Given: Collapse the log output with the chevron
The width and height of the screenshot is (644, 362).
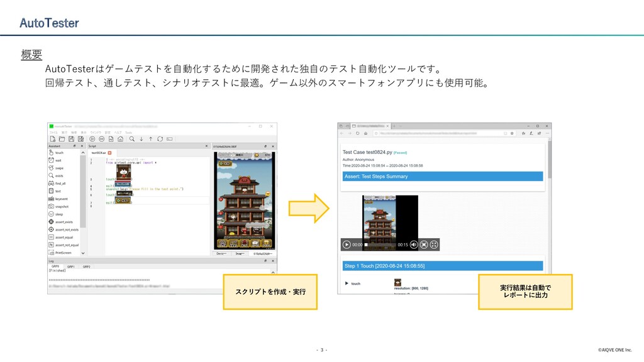Looking at the screenshot, I should 273,273.
